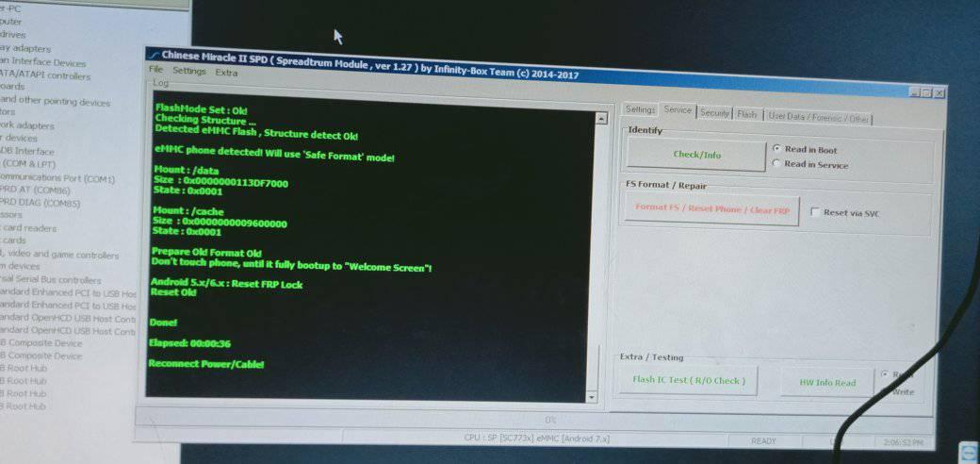
Task: Click the Check/Info button
Action: tap(697, 155)
